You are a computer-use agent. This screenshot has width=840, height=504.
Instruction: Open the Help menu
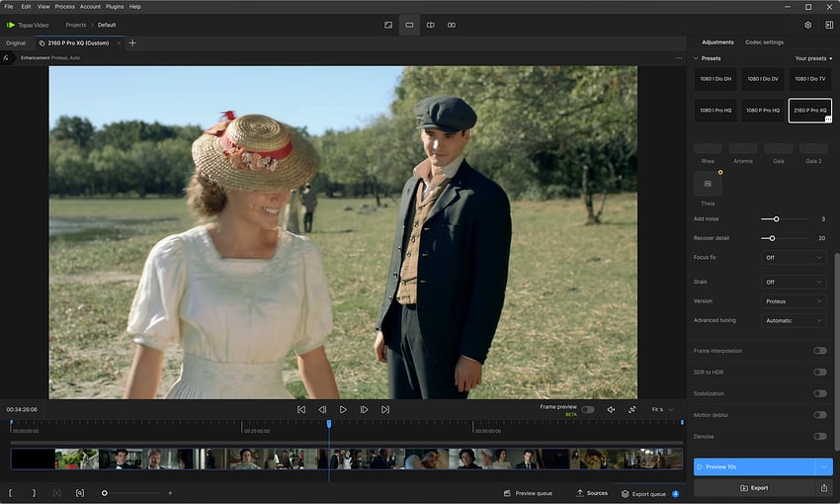click(x=135, y=7)
